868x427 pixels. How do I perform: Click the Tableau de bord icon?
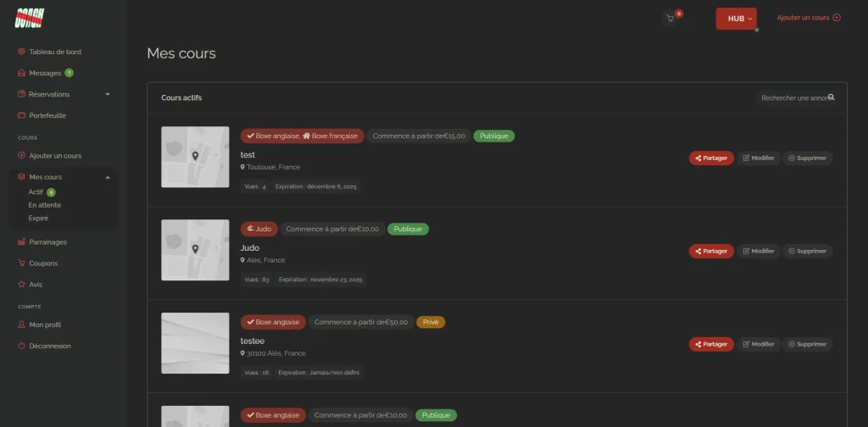pos(21,52)
